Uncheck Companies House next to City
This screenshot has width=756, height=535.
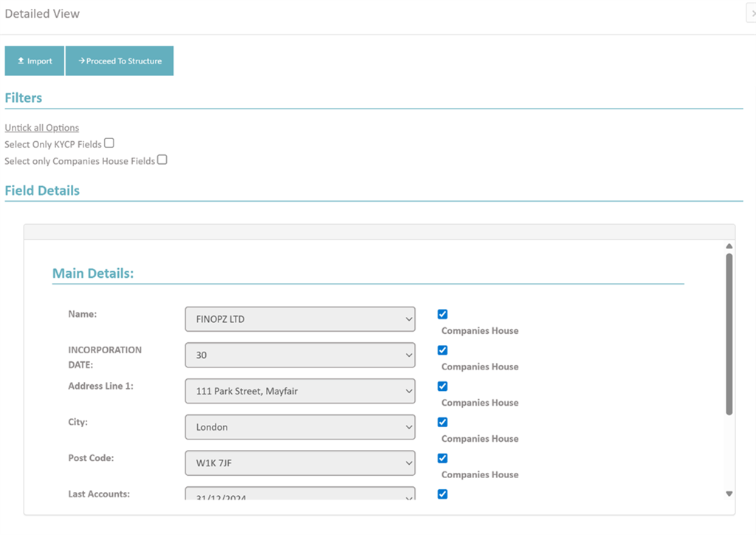[x=442, y=422]
